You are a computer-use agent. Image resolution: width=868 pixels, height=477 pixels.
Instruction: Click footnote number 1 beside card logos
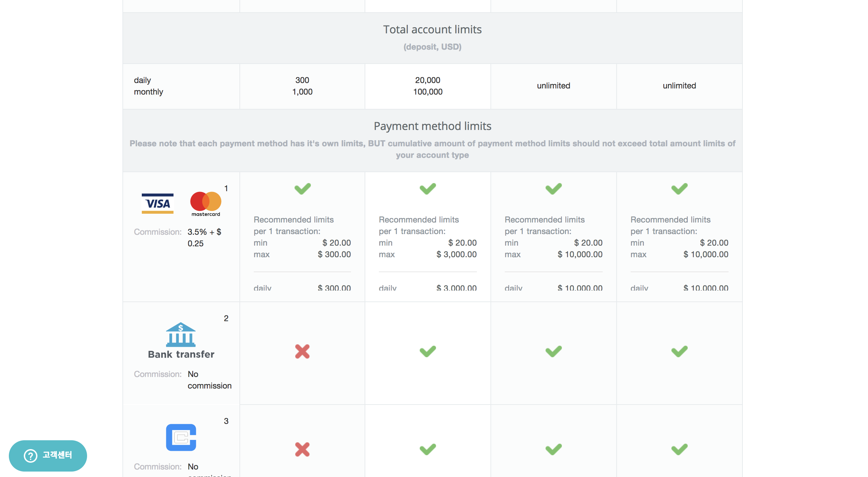(226, 188)
